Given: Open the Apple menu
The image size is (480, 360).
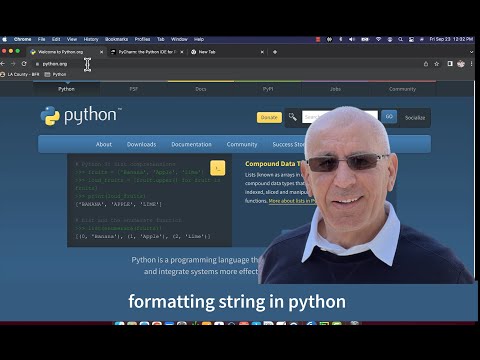Looking at the screenshot, I should tap(5, 39).
